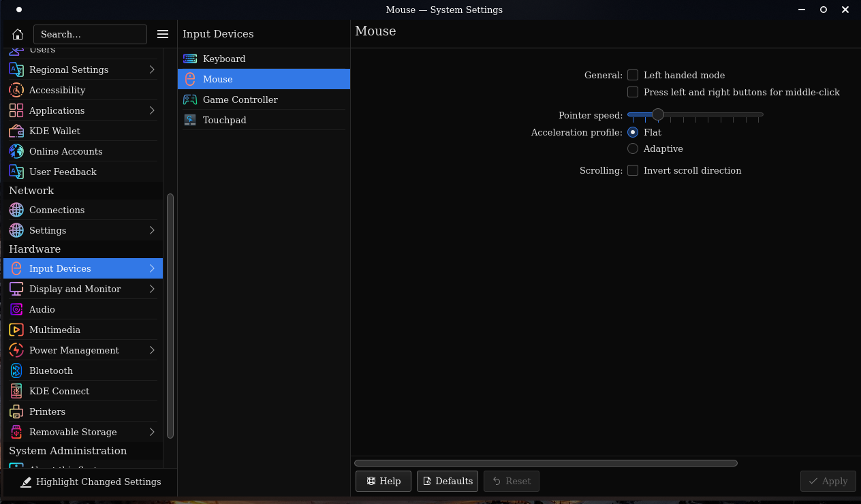
Task: Open the Keyboard settings item
Action: [224, 59]
